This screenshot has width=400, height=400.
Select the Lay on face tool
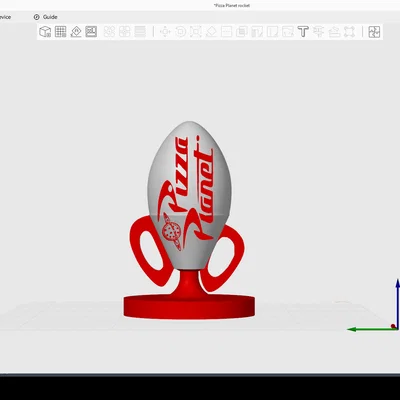tap(211, 32)
